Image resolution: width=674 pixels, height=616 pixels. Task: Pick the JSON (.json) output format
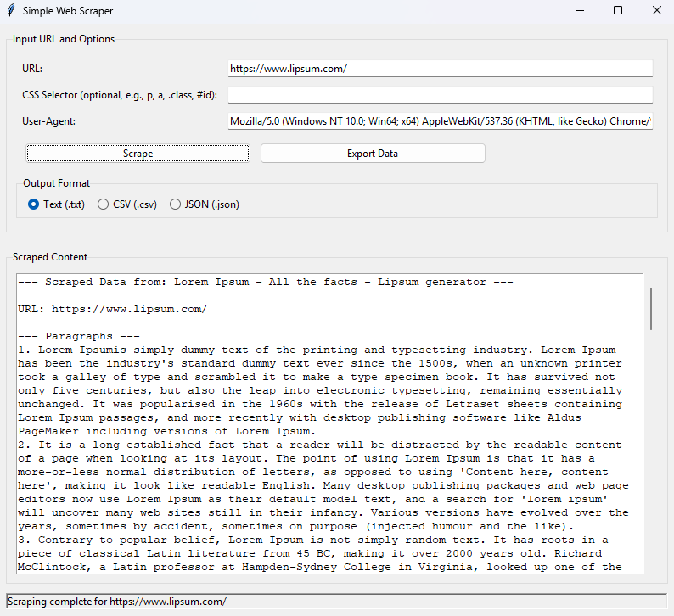coord(176,204)
